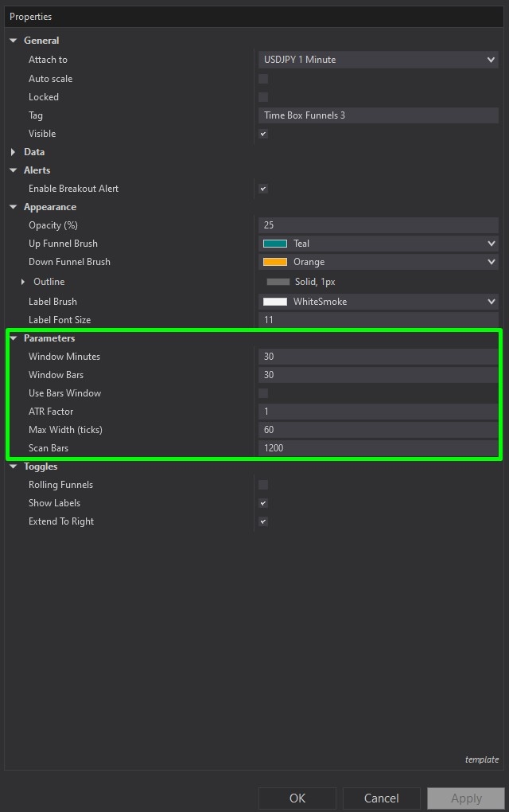Expand the Outline settings

point(22,282)
